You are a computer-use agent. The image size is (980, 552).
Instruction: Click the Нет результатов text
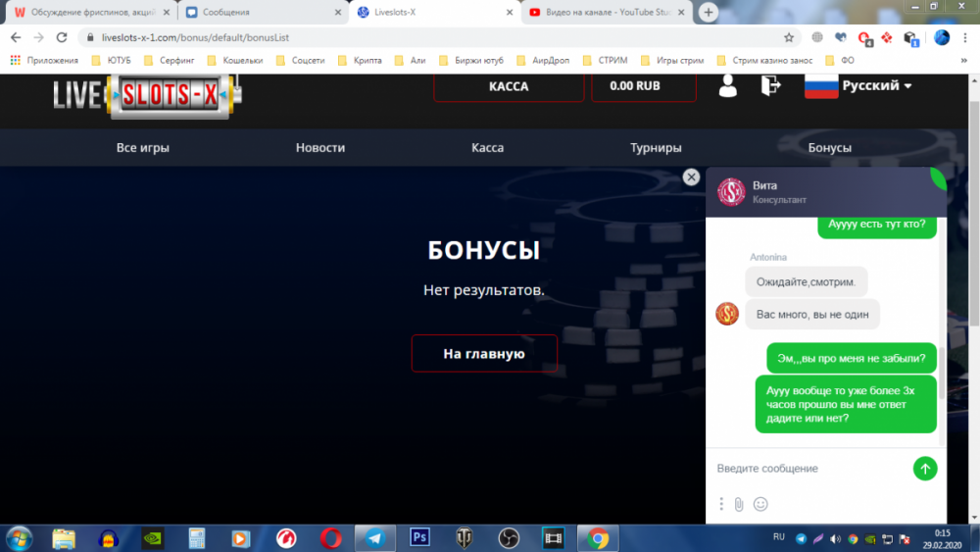[484, 290]
